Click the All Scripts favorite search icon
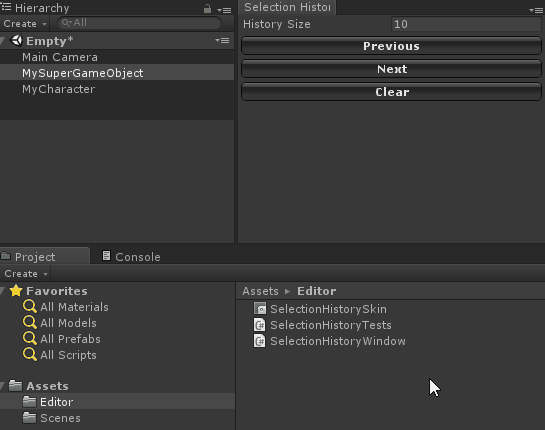Screen dimensions: 545x430 (x=30, y=355)
